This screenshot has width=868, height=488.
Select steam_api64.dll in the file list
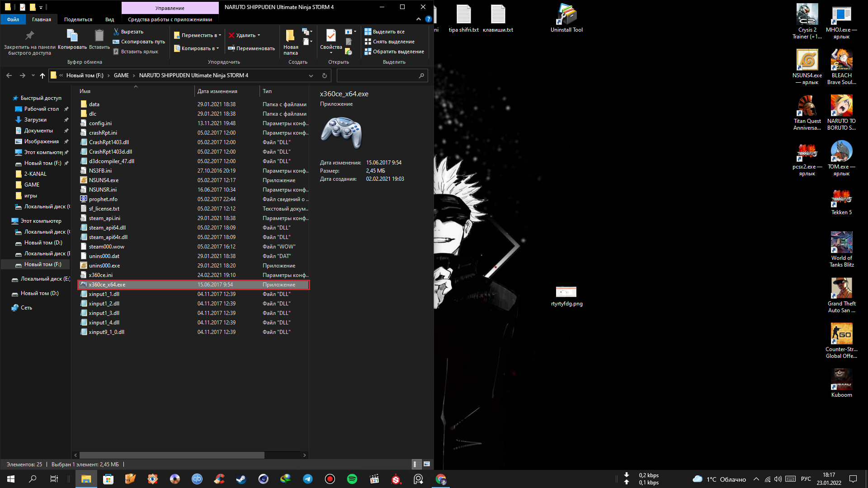(193, 228)
